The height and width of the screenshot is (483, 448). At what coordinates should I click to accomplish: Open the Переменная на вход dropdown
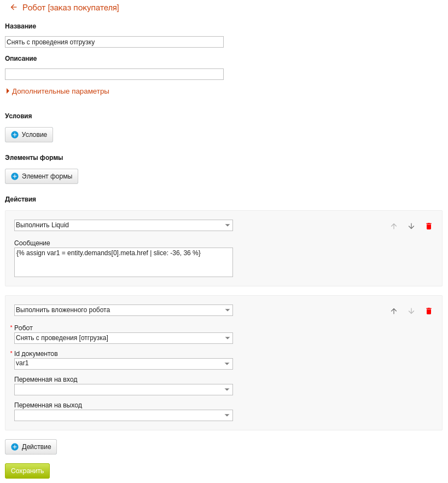124,389
